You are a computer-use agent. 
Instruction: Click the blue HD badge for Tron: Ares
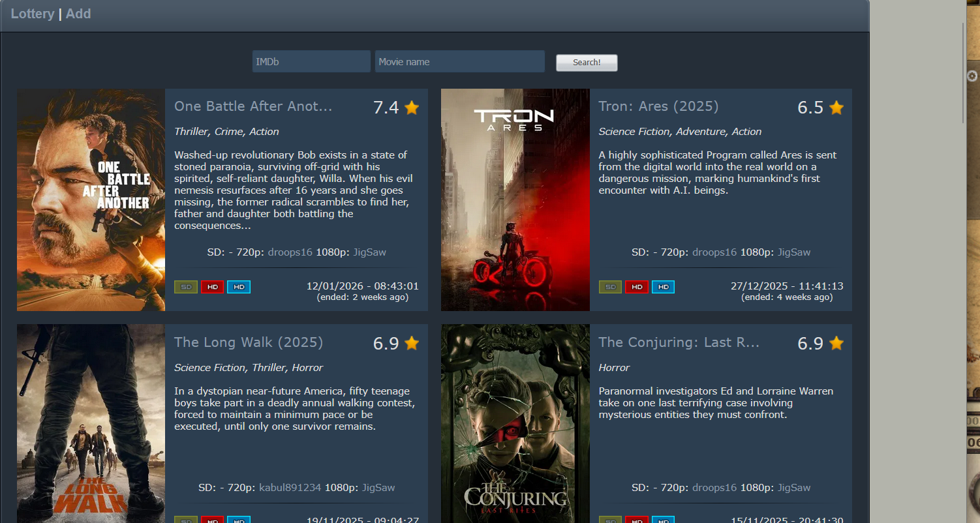pyautogui.click(x=663, y=287)
